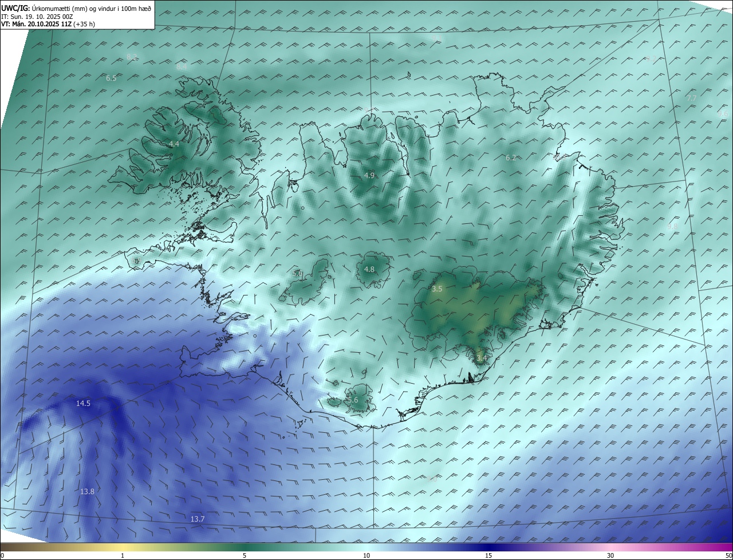Click the 4.8 label on the glacier
This screenshot has width=733, height=560.
pos(369,269)
